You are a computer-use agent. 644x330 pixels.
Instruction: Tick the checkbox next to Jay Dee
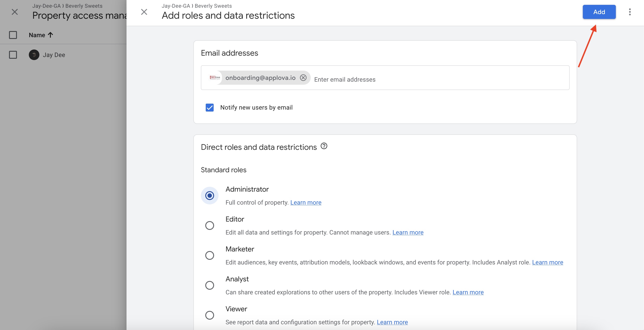pos(13,55)
